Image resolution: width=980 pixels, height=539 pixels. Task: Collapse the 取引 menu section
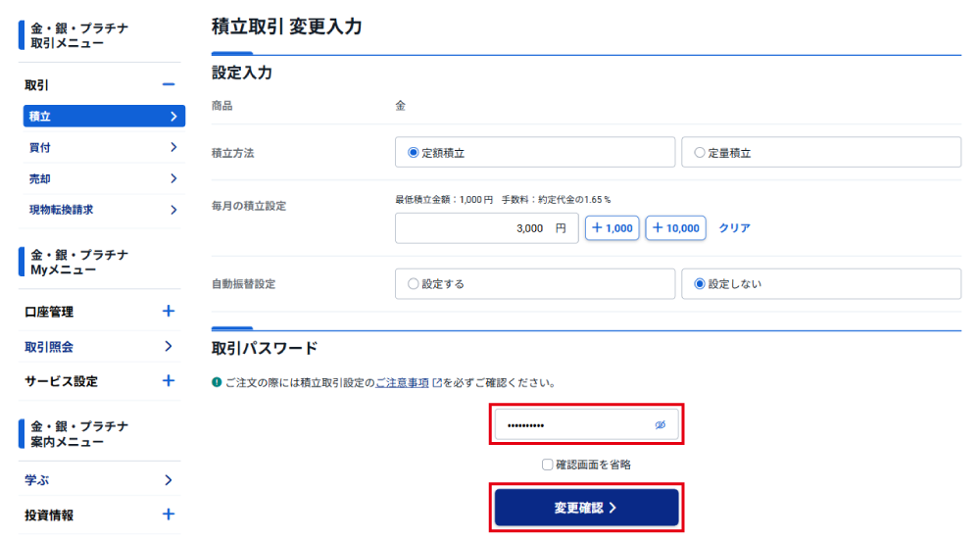[169, 85]
